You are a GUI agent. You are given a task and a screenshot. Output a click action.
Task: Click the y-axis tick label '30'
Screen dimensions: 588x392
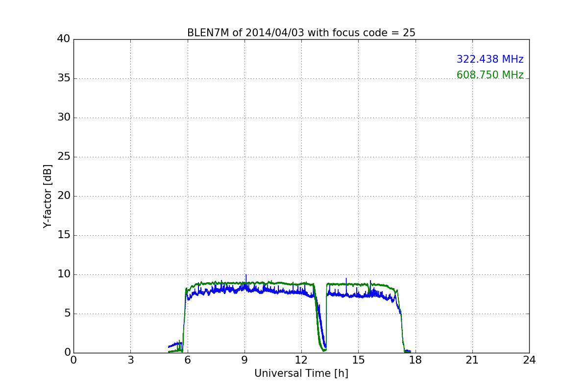64,118
